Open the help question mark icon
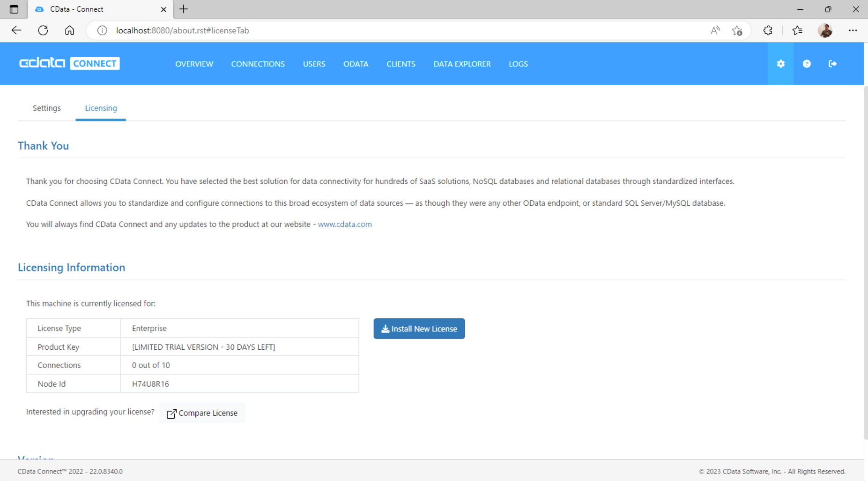Screen dimensions: 868x481 pos(807,64)
